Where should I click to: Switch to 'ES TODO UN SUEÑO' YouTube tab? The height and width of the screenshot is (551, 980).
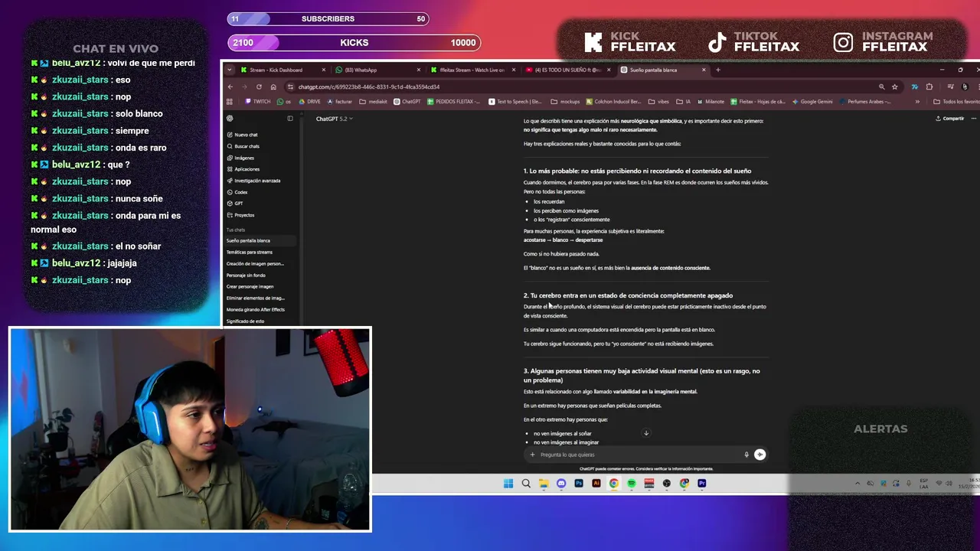[x=567, y=70]
